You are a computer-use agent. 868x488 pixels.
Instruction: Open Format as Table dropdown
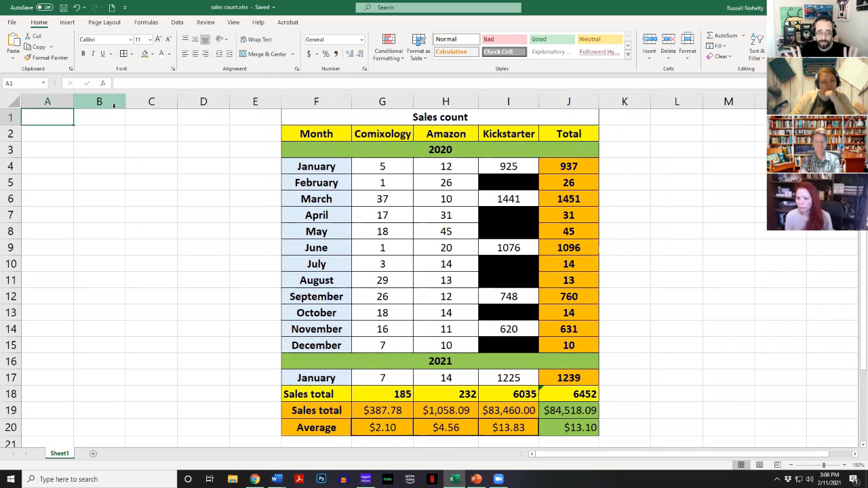click(418, 47)
